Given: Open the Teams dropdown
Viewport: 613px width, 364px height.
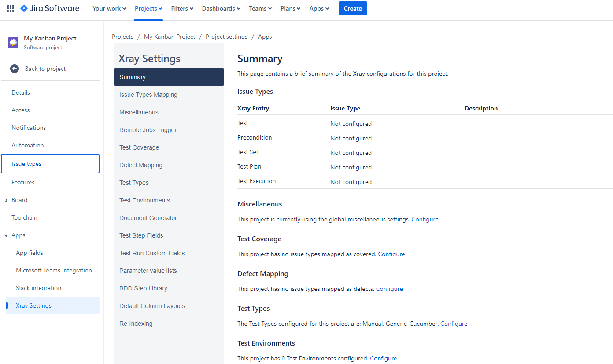Looking at the screenshot, I should pos(260,8).
